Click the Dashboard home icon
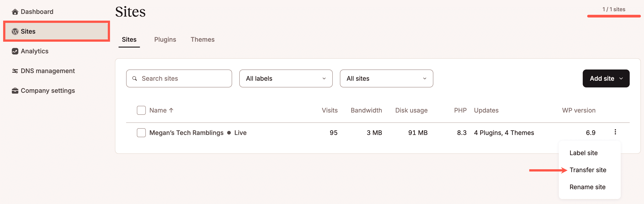The image size is (644, 204). click(15, 12)
